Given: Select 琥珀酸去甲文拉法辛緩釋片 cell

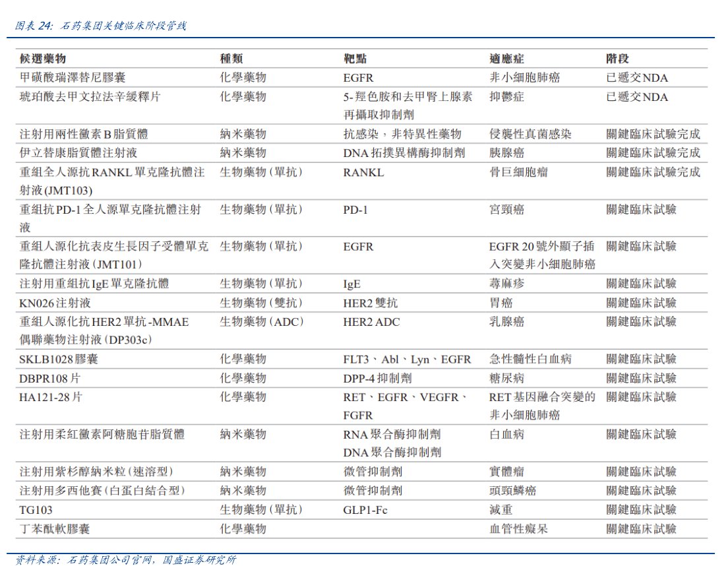Looking at the screenshot, I should click(90, 96).
